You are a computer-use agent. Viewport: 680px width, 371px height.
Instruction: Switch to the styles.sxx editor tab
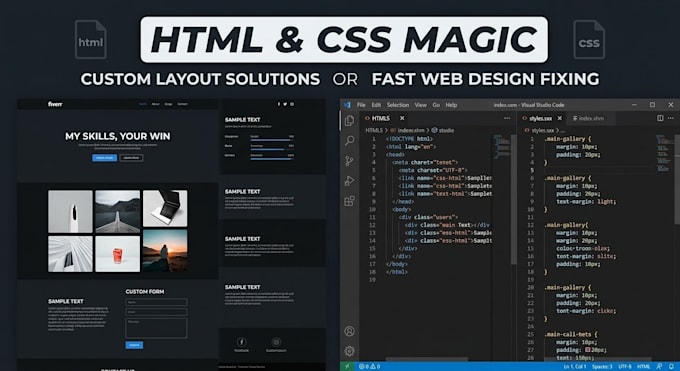541,118
